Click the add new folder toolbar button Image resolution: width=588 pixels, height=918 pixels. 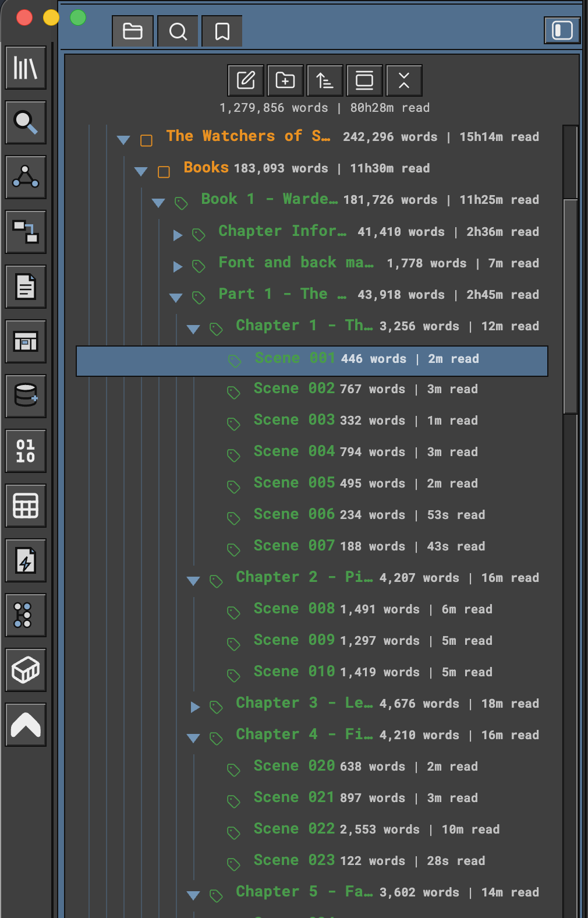pyautogui.click(x=285, y=80)
